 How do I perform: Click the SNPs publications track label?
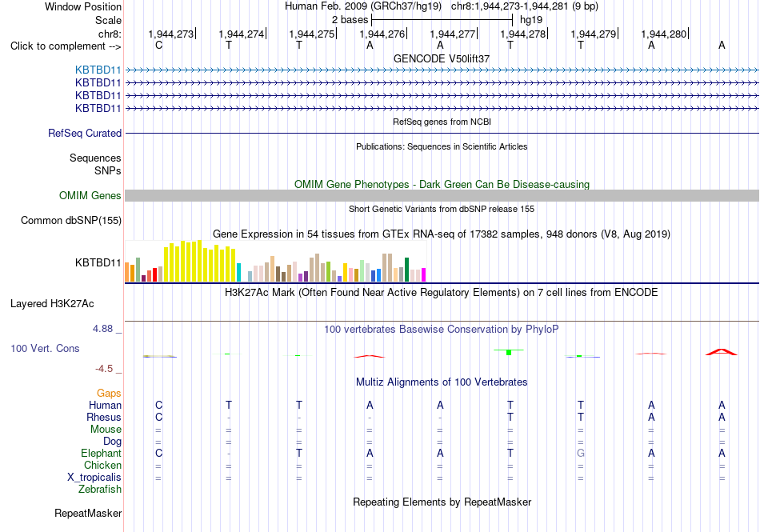(x=108, y=170)
